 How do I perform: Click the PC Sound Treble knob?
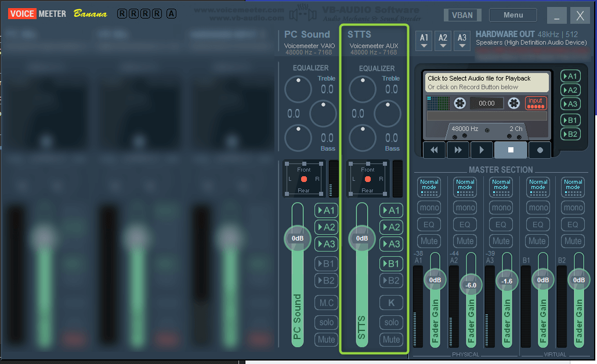coord(298,89)
